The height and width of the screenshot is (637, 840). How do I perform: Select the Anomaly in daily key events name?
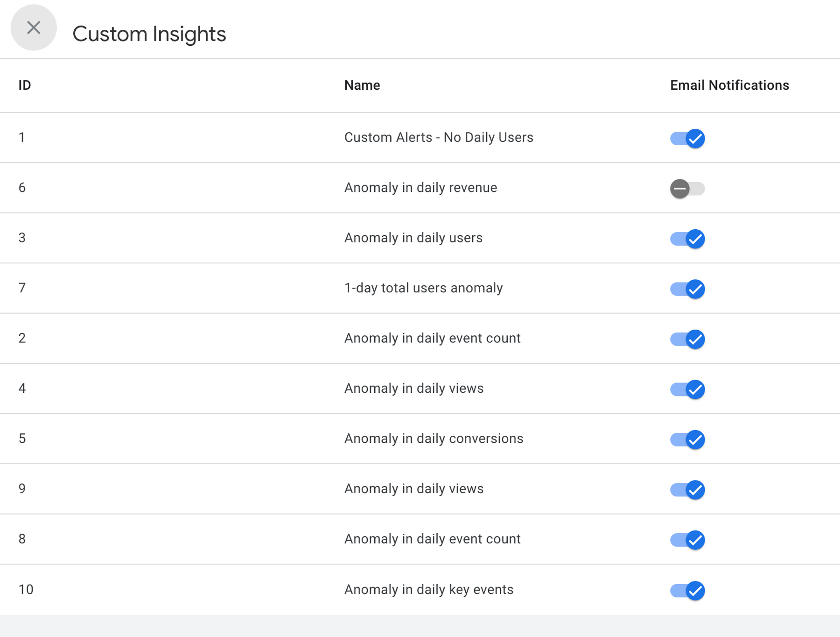429,589
